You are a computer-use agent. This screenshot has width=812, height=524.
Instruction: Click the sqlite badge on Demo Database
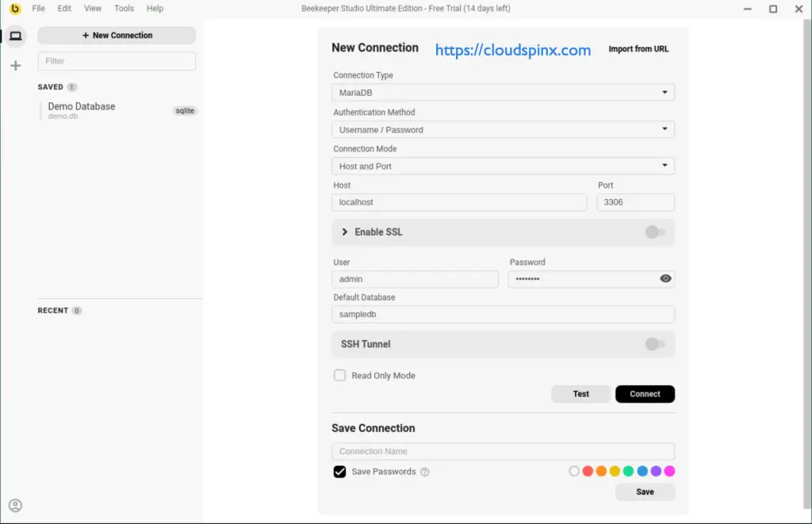point(185,111)
